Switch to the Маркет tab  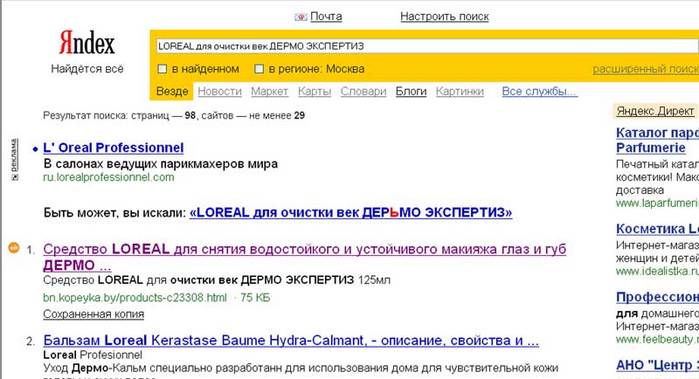[269, 91]
